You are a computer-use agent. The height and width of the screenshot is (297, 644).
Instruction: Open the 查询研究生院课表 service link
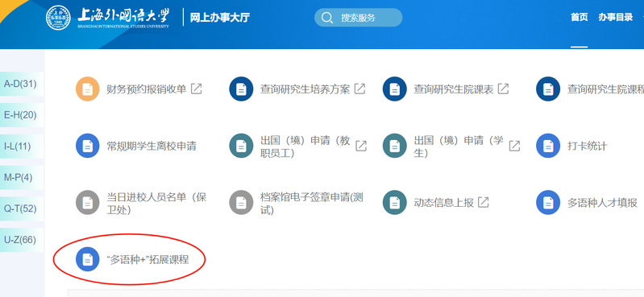click(x=454, y=89)
